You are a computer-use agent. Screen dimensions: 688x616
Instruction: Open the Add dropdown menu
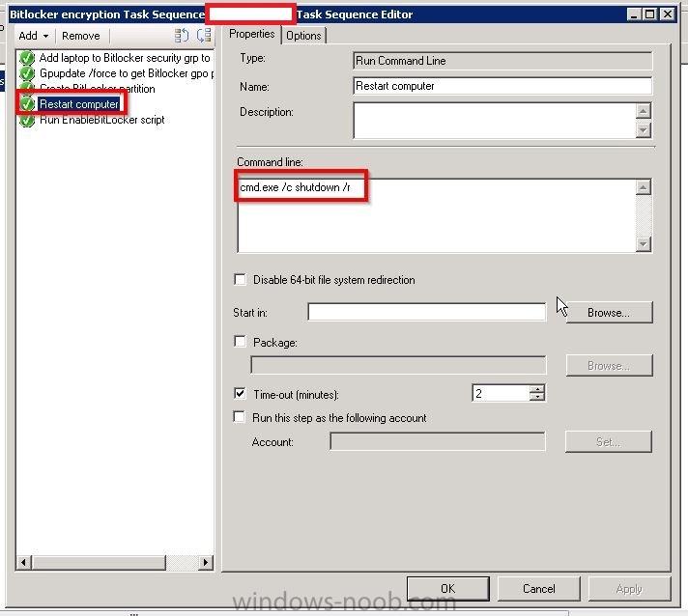[x=34, y=36]
